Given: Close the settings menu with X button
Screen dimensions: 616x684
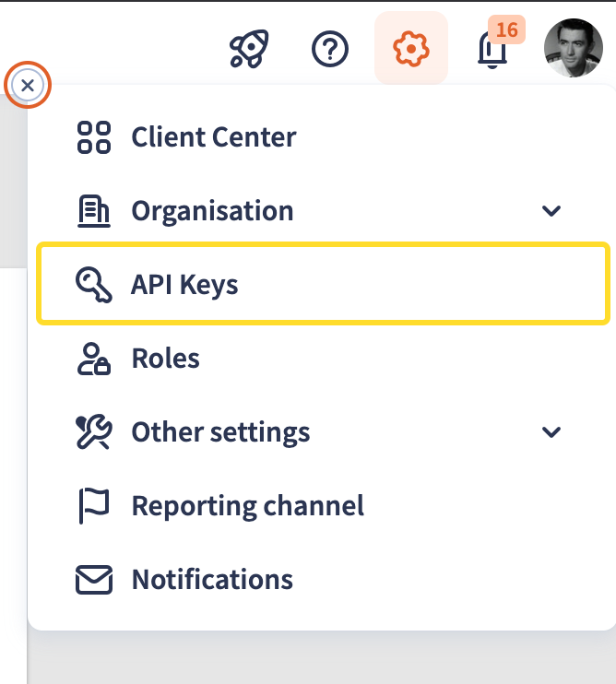Looking at the screenshot, I should pyautogui.click(x=28, y=86).
